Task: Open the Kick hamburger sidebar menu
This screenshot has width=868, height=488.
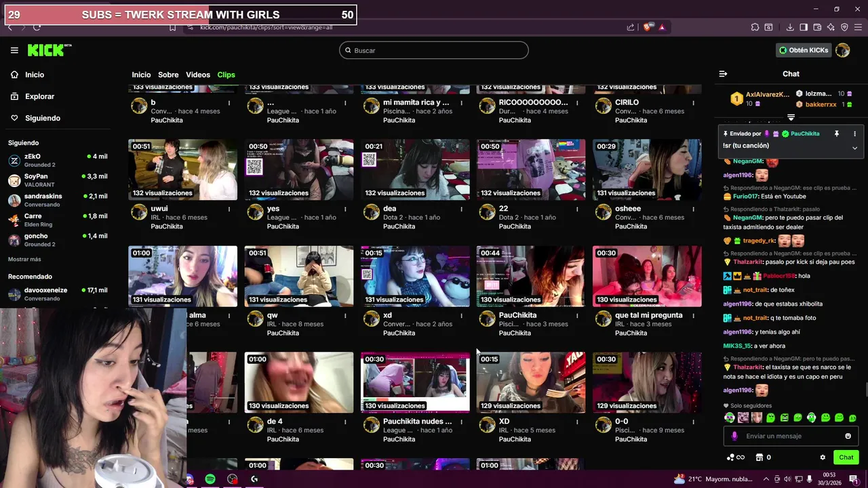Action: [x=14, y=50]
